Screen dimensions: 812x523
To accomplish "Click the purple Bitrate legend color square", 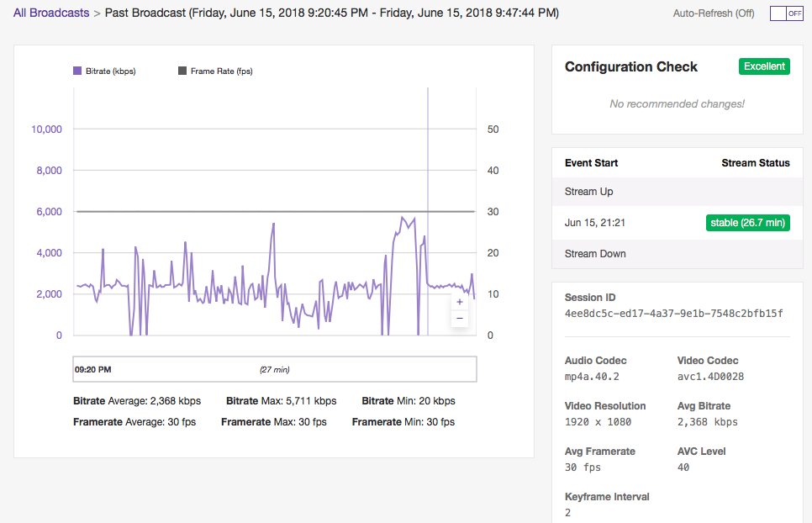I will point(78,71).
